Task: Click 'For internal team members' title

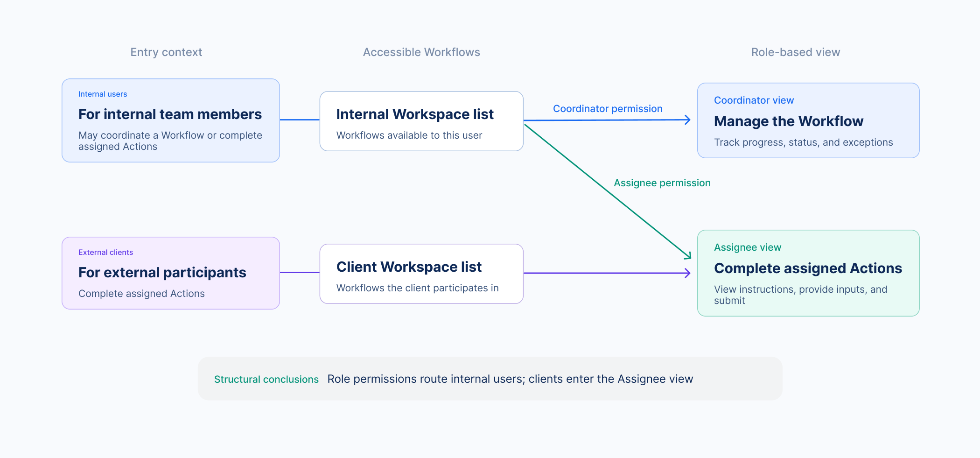Action: click(170, 114)
